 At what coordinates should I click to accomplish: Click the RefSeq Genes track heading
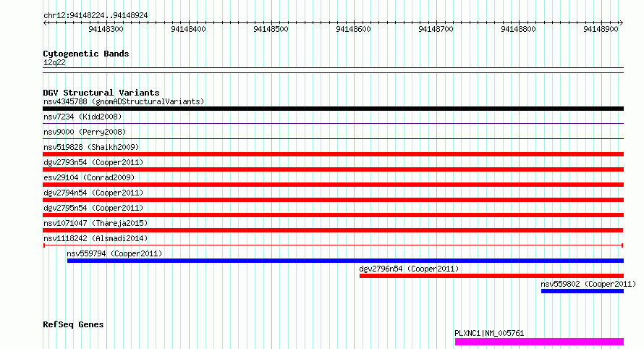coord(73,324)
